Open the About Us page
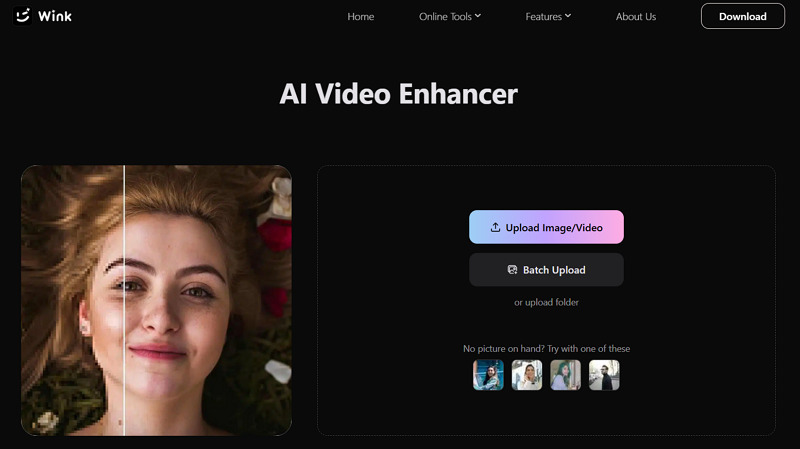Viewport: 800px width, 449px height. [636, 17]
